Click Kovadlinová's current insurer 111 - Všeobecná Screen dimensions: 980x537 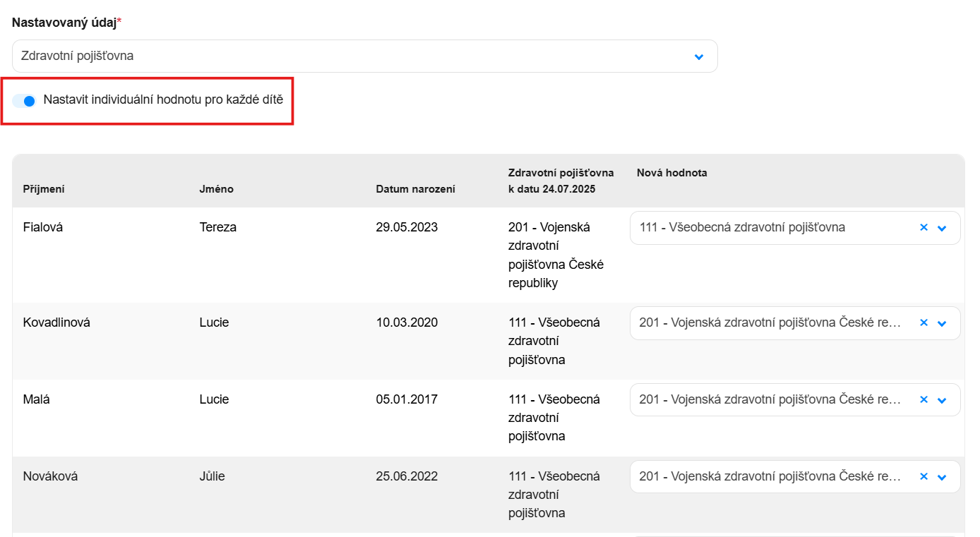pyautogui.click(x=554, y=341)
